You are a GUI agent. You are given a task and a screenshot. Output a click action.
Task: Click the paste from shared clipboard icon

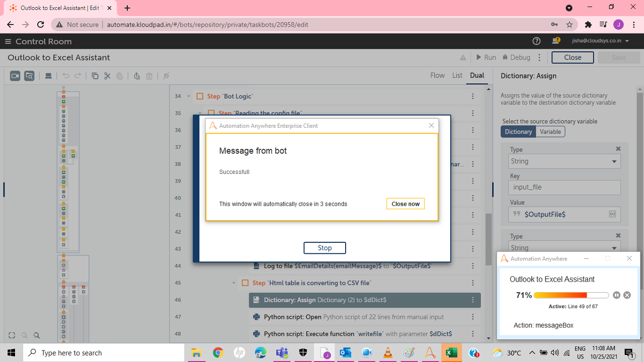pos(149,76)
